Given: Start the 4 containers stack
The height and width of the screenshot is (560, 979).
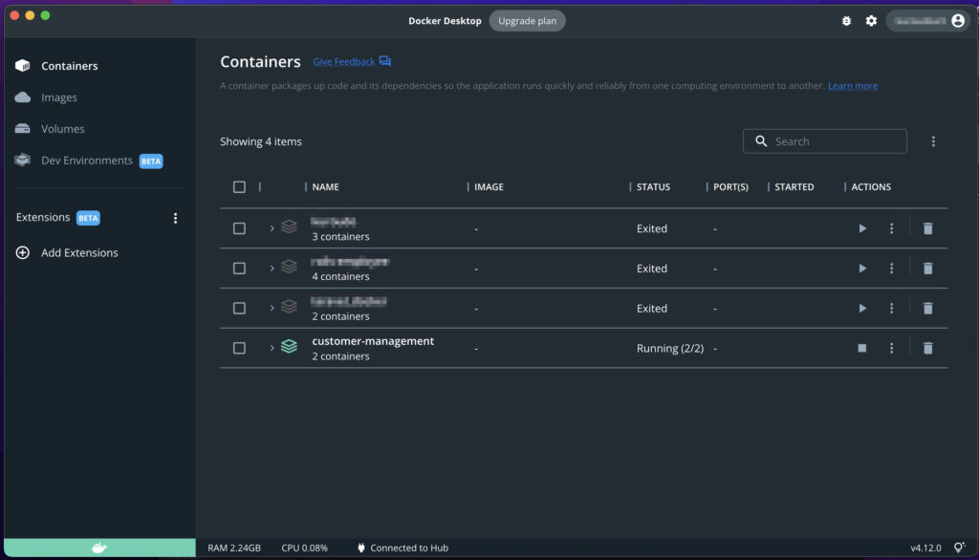Looking at the screenshot, I should tap(861, 269).
